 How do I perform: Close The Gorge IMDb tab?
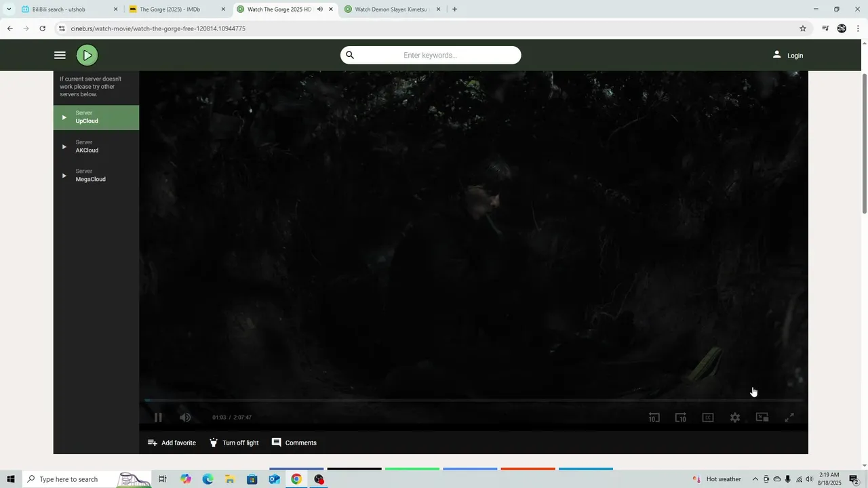pyautogui.click(x=223, y=9)
